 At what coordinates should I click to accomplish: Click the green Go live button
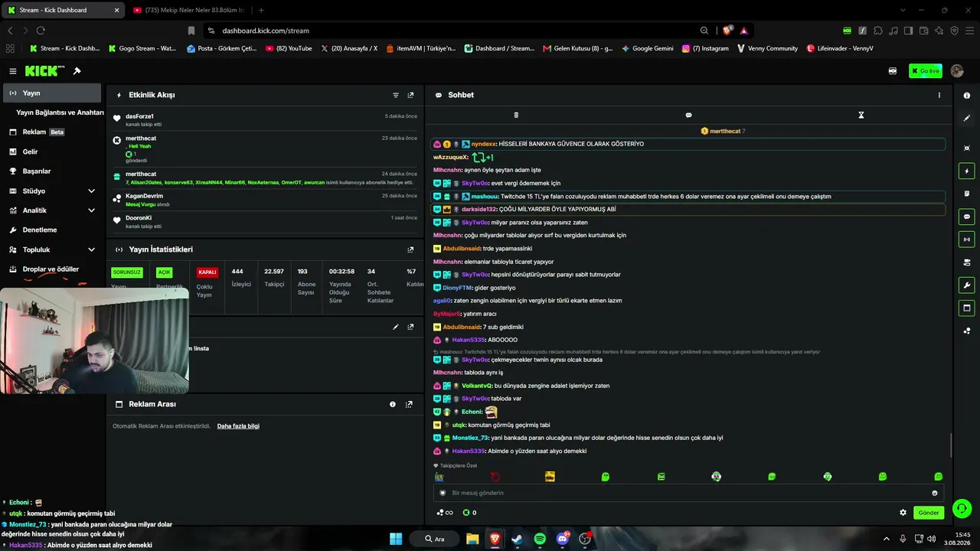(926, 71)
